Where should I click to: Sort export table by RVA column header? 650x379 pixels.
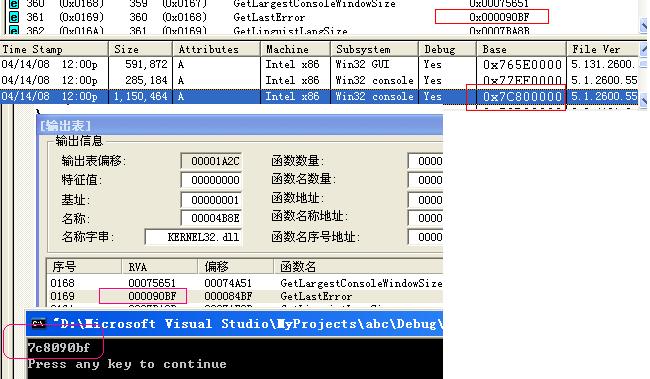pyautogui.click(x=160, y=267)
